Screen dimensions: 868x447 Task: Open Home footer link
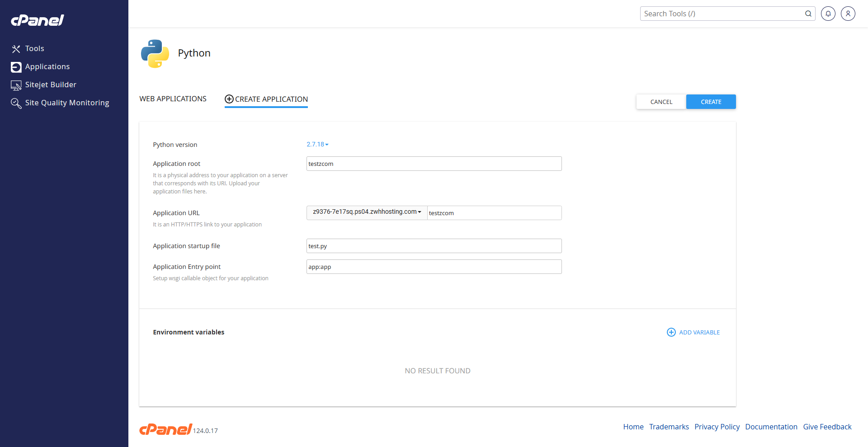[633, 427]
